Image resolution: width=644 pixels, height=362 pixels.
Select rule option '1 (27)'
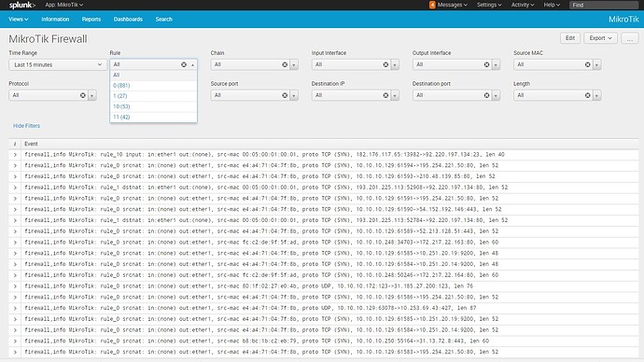153,96
